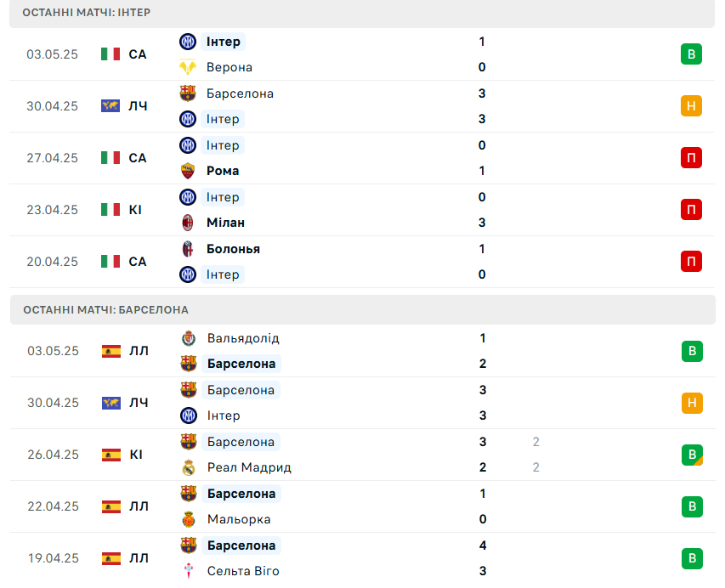Screen dimensions: 725x588
Task: Click red П badge for Inter–Roma match
Action: 691,158
